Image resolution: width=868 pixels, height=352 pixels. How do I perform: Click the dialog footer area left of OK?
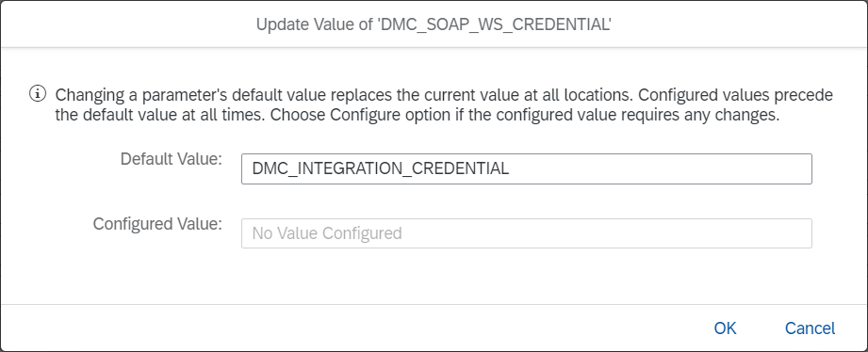354,328
